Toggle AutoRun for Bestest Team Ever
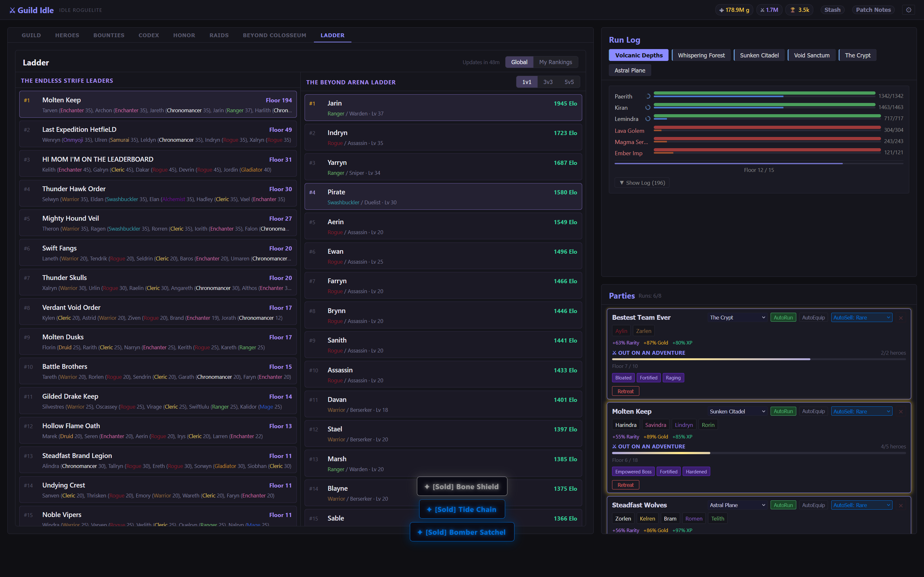 783,318
